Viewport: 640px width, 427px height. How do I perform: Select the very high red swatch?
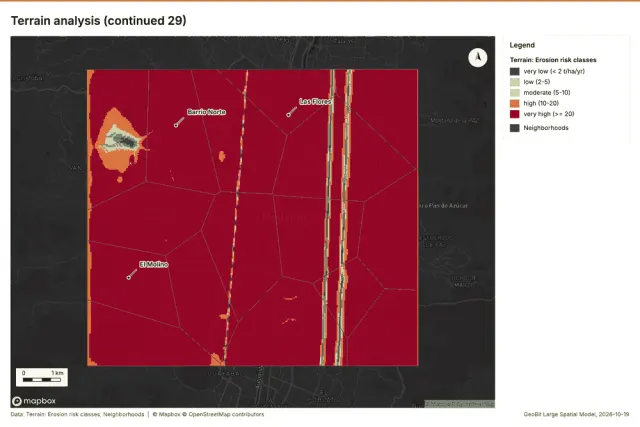point(515,114)
